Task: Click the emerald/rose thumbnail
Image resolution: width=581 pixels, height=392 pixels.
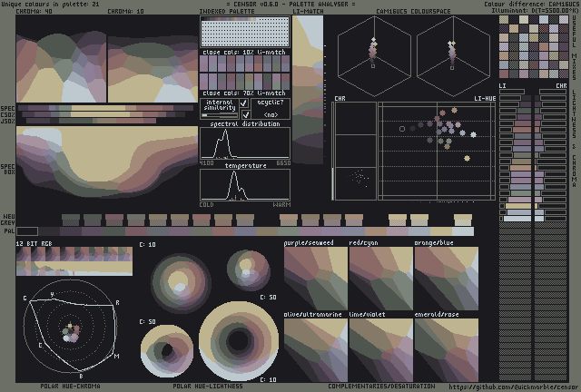Action: click(x=447, y=349)
